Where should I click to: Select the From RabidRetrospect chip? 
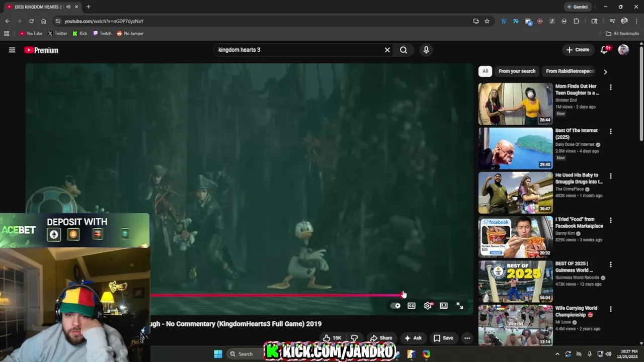[x=570, y=71]
